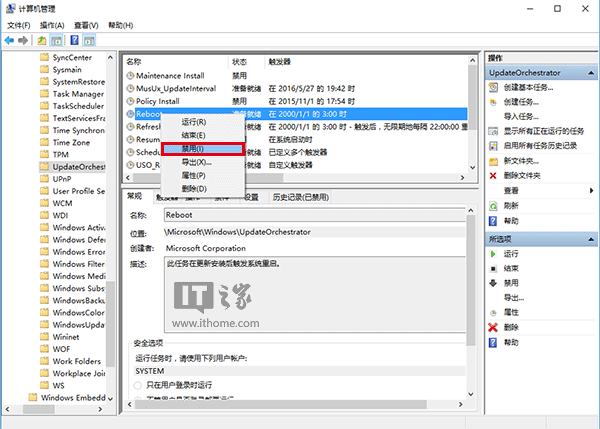Expand the View submenu arrow in Actions pane
Image resolution: width=600 pixels, height=429 pixels.
pyautogui.click(x=589, y=190)
